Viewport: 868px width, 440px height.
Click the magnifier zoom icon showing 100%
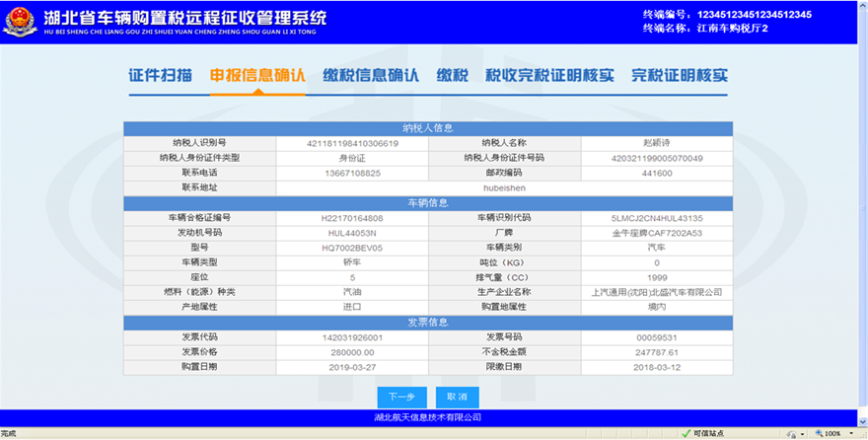pos(819,433)
